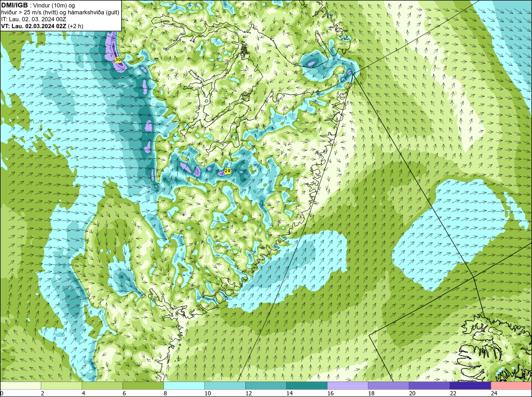Click the legend scale number 16
The image size is (532, 397).
click(330, 393)
